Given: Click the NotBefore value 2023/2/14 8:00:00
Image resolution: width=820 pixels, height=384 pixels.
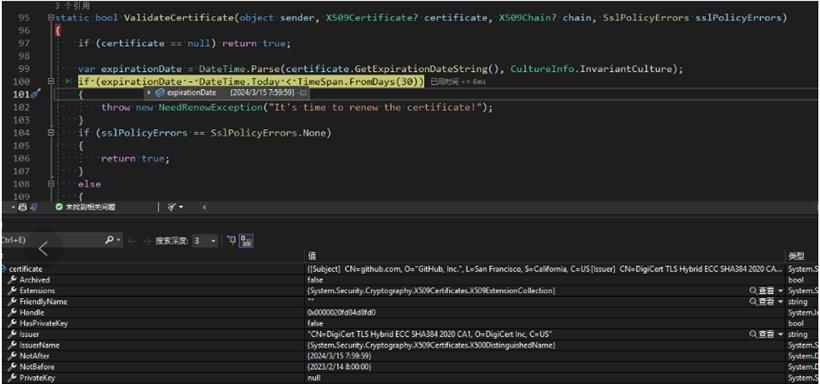Looking at the screenshot, I should 339,367.
